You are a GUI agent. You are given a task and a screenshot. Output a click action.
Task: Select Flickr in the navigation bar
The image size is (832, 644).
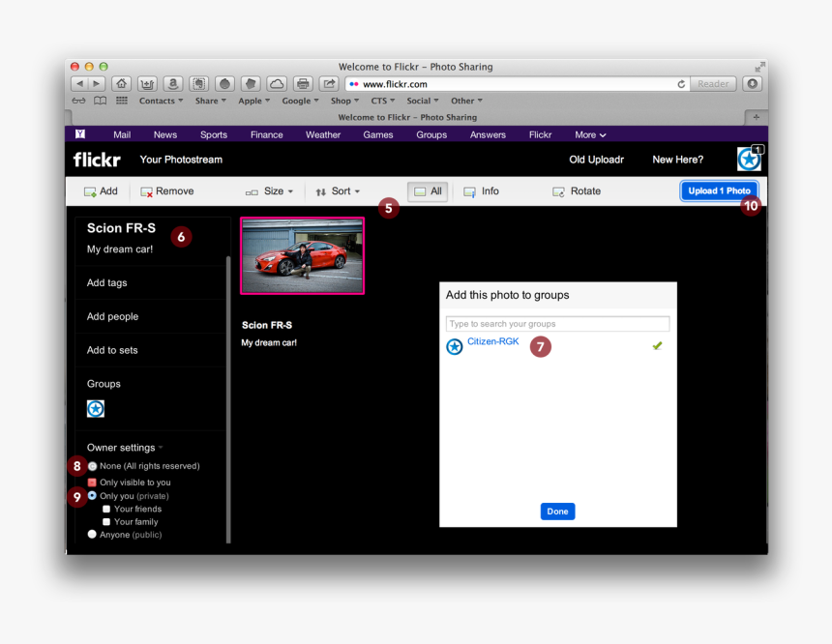pyautogui.click(x=540, y=133)
